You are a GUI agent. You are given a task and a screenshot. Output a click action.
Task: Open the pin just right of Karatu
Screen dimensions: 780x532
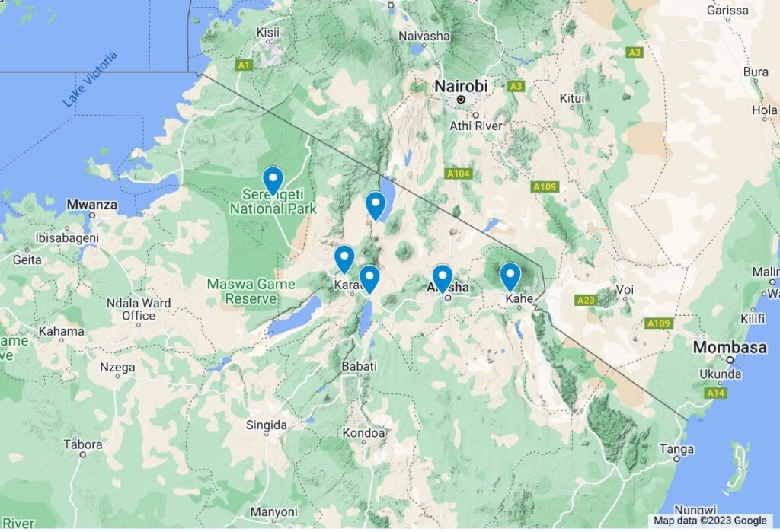(x=369, y=279)
